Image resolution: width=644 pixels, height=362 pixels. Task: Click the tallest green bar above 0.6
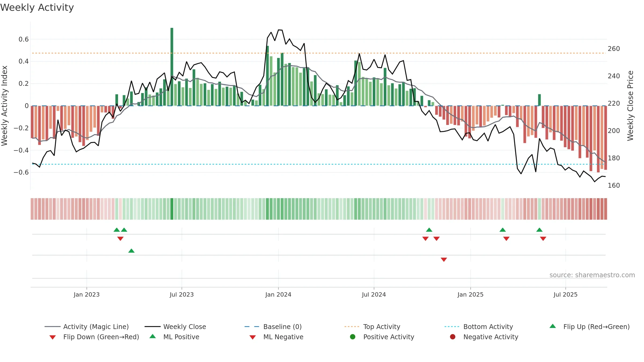click(x=172, y=67)
